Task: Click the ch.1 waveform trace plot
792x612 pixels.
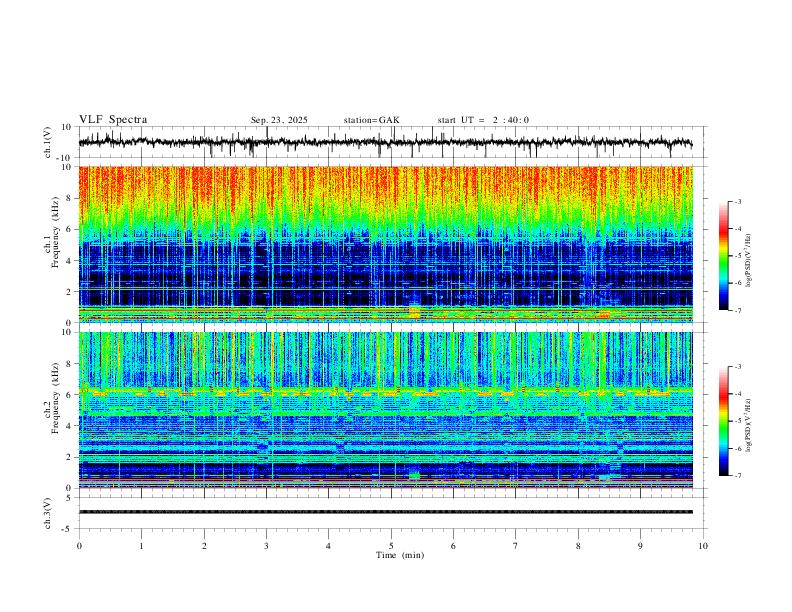Action: 385,142
